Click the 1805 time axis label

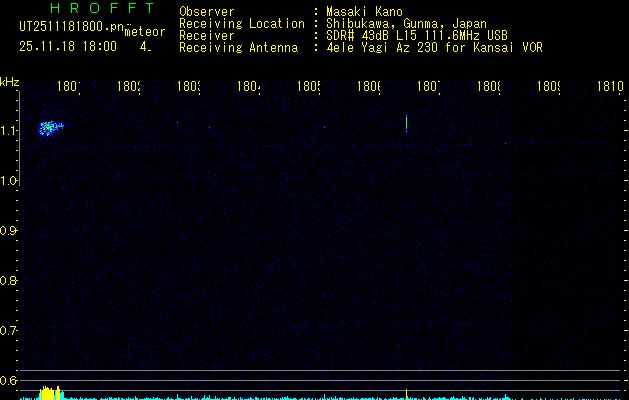(308, 86)
